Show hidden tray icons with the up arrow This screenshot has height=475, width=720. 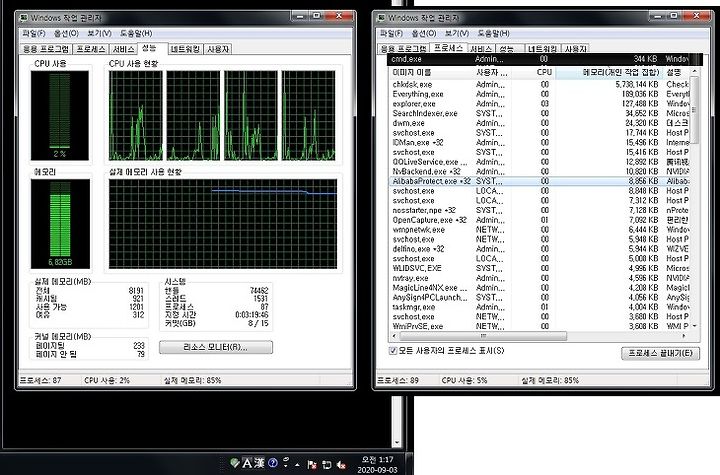[x=298, y=465]
